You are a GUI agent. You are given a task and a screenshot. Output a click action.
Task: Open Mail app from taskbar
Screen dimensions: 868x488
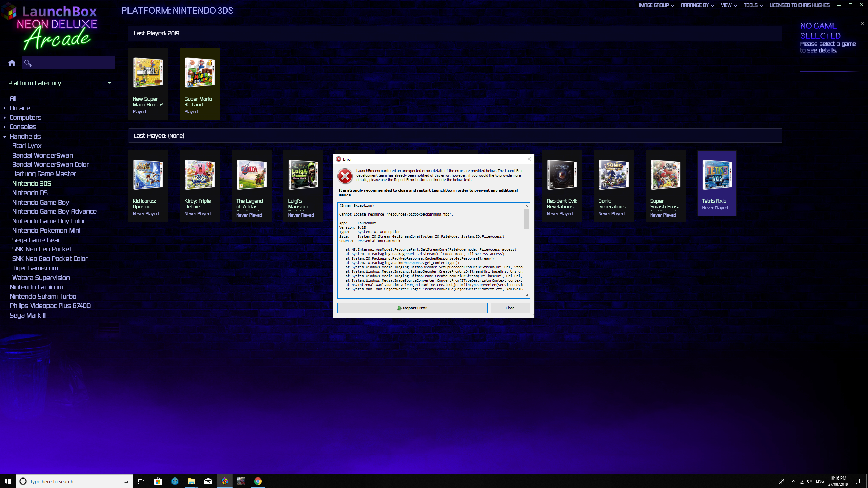[x=208, y=481]
